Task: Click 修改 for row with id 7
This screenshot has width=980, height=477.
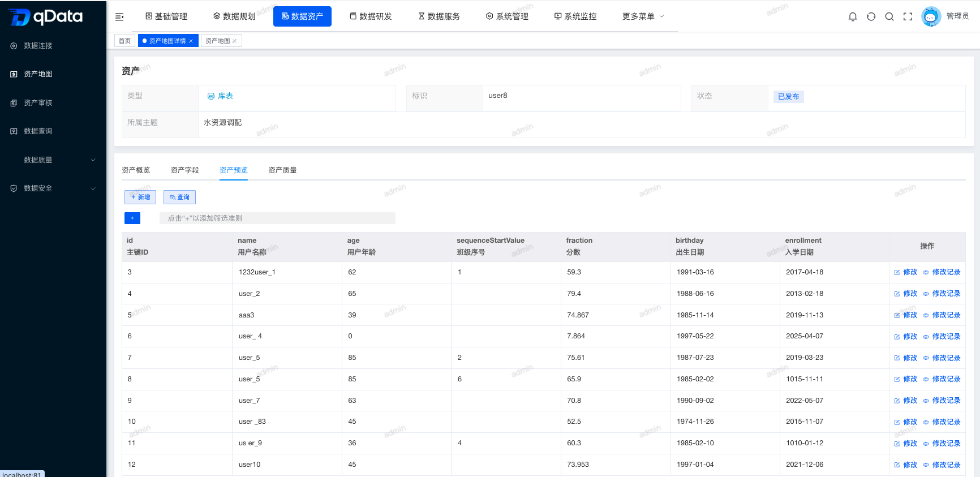Action: pos(906,358)
